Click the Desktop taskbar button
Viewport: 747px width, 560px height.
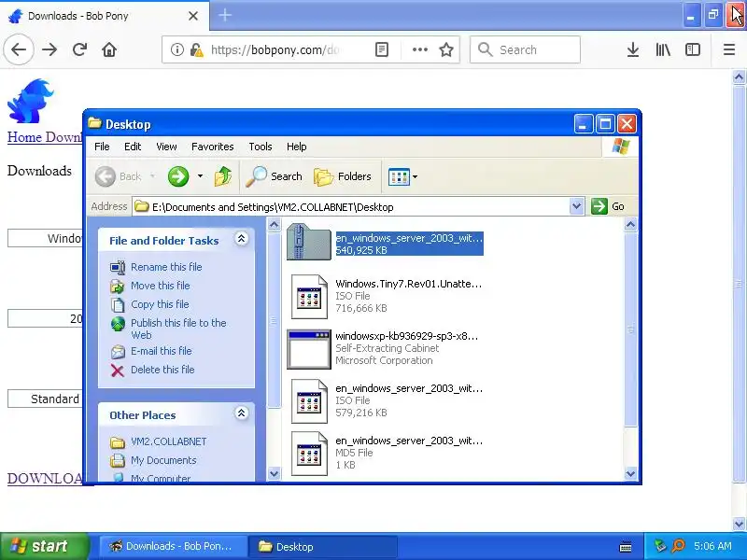[x=322, y=546]
